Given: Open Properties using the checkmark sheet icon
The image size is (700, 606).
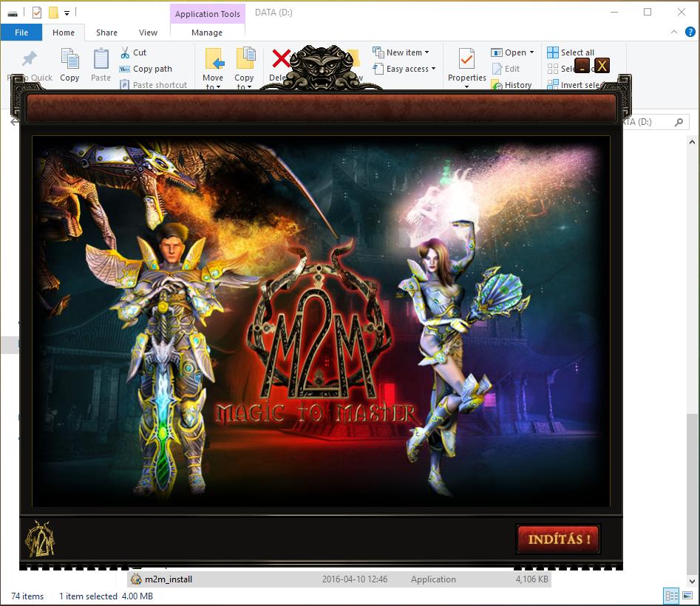Looking at the screenshot, I should tap(466, 59).
